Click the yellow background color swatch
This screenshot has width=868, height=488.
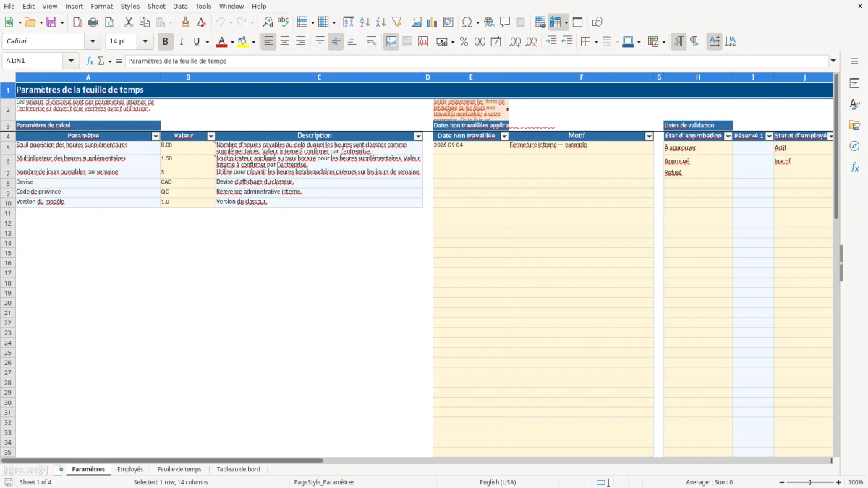point(242,42)
